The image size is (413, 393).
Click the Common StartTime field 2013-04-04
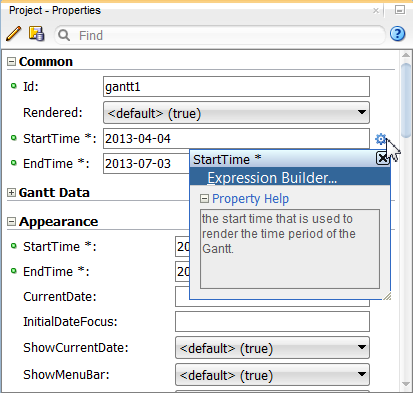pos(236,138)
